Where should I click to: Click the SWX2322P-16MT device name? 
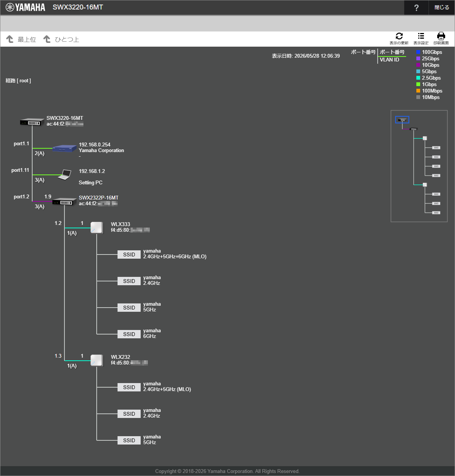(x=99, y=198)
